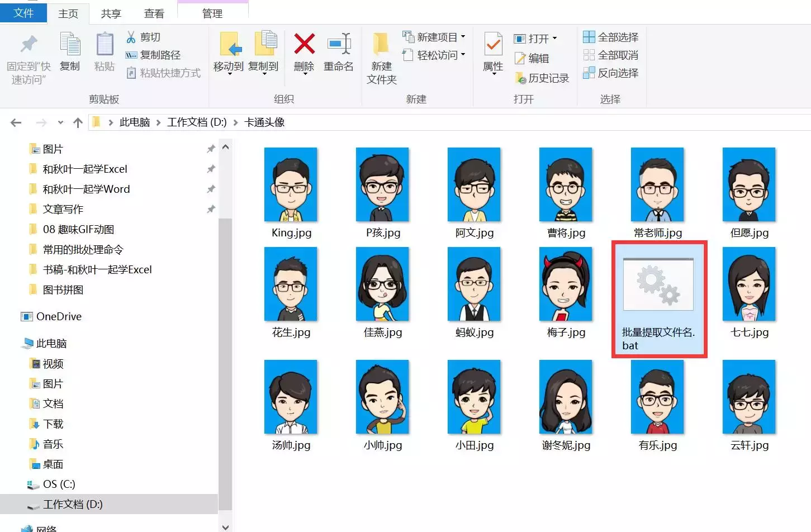Expand chevron after 工作文档 (D:) in address bar

[235, 122]
